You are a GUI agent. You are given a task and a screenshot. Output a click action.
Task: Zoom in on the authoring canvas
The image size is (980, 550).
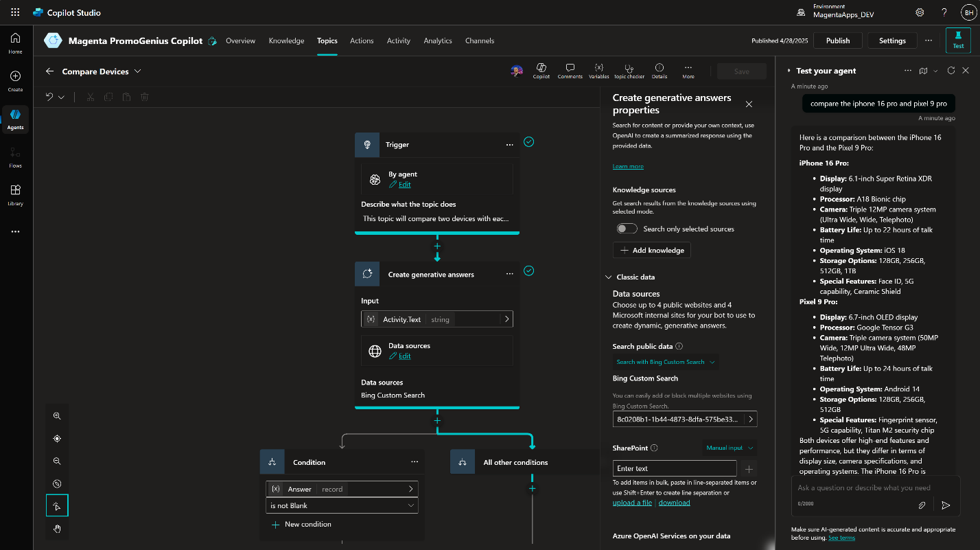pyautogui.click(x=57, y=416)
